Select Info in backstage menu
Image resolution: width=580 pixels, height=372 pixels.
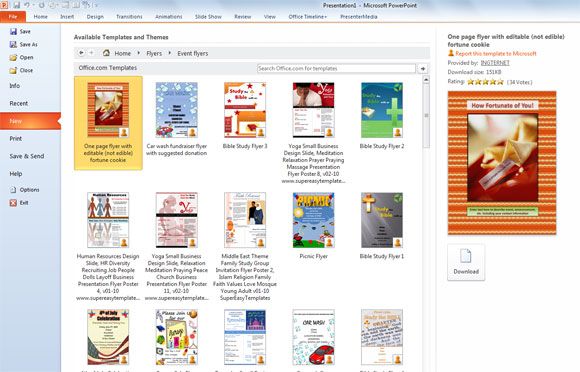tap(15, 86)
